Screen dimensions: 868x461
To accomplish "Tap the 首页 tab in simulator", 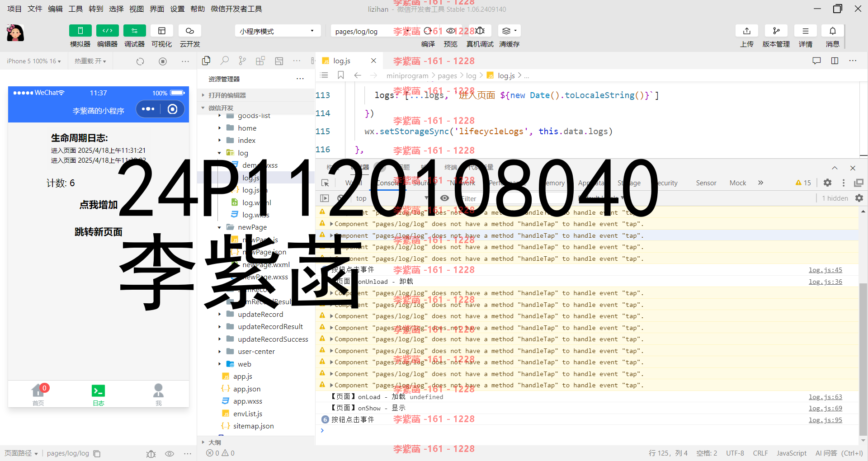I will tap(38, 395).
